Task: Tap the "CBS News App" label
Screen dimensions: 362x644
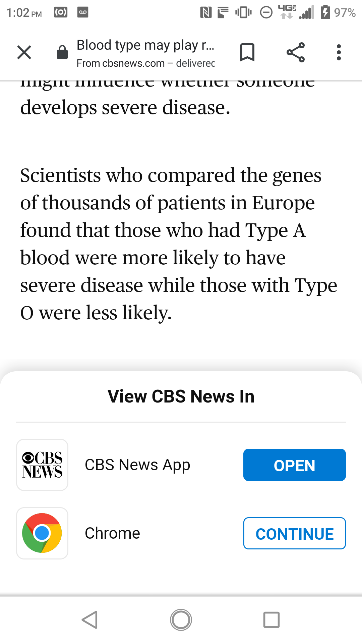Action: (x=137, y=465)
